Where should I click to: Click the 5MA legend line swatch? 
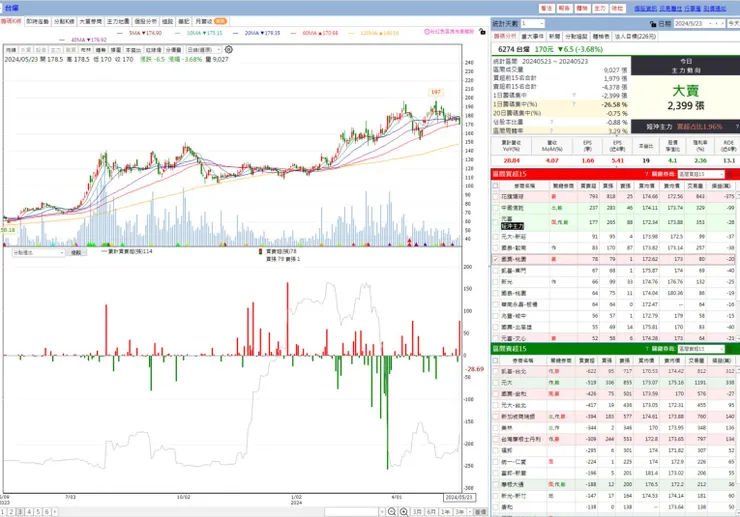coord(119,34)
